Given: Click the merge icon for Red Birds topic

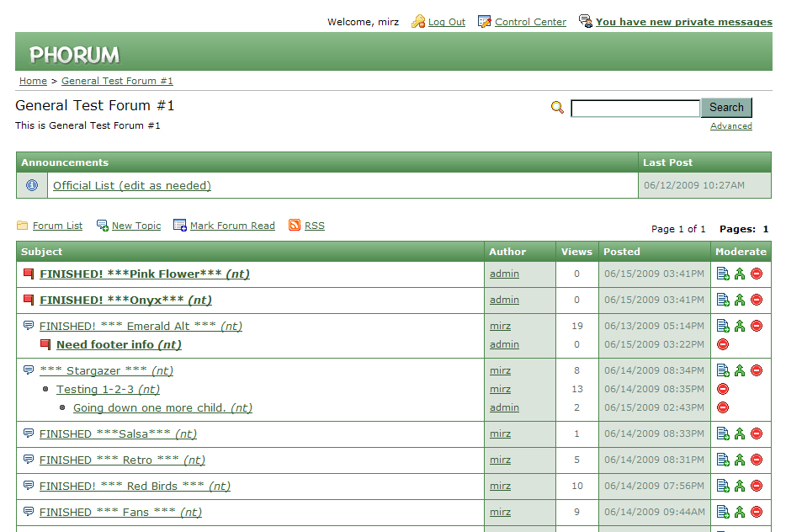Looking at the screenshot, I should pos(740,486).
